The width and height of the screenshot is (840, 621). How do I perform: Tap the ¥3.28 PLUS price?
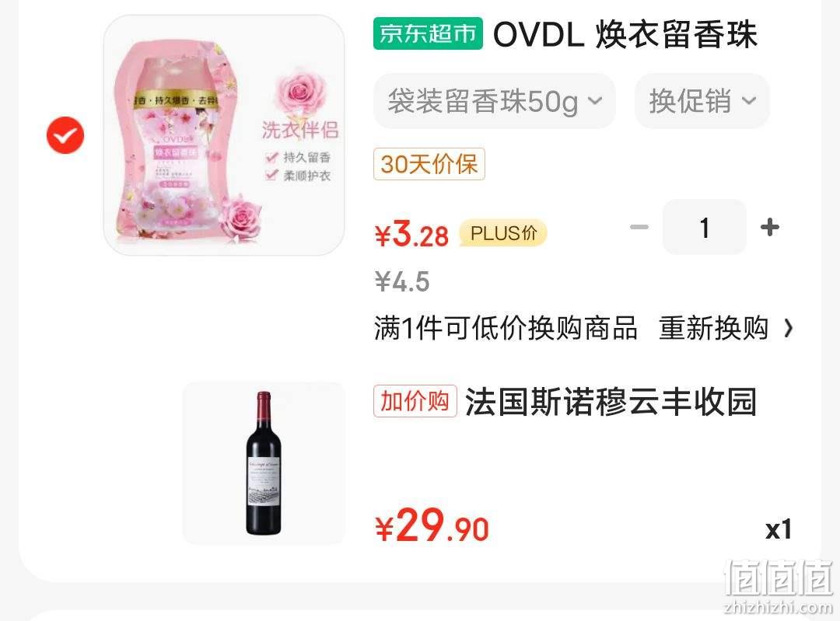pos(411,235)
